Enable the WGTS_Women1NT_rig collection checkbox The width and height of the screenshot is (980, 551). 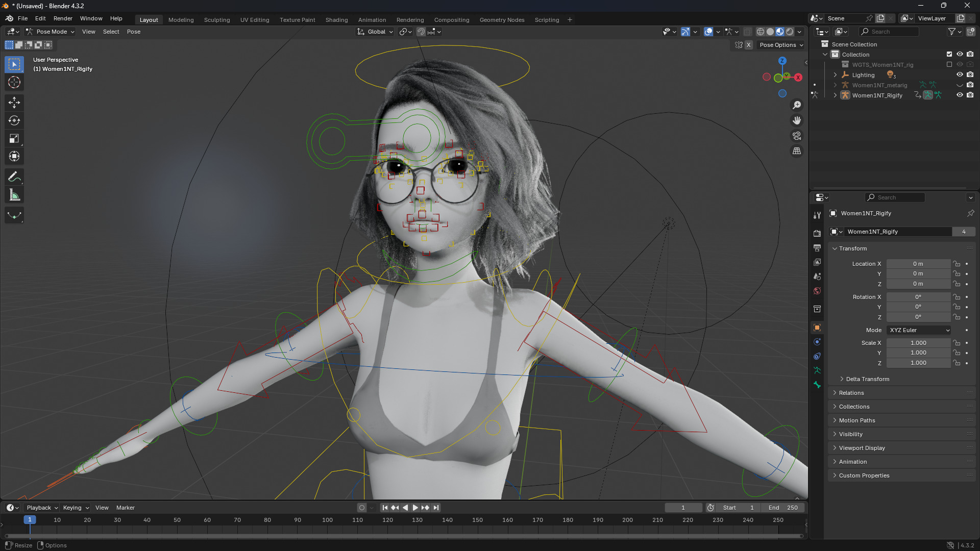pyautogui.click(x=949, y=64)
